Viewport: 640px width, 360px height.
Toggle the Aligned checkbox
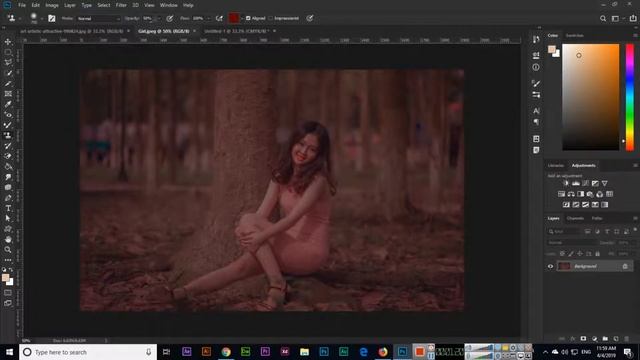[x=248, y=18]
